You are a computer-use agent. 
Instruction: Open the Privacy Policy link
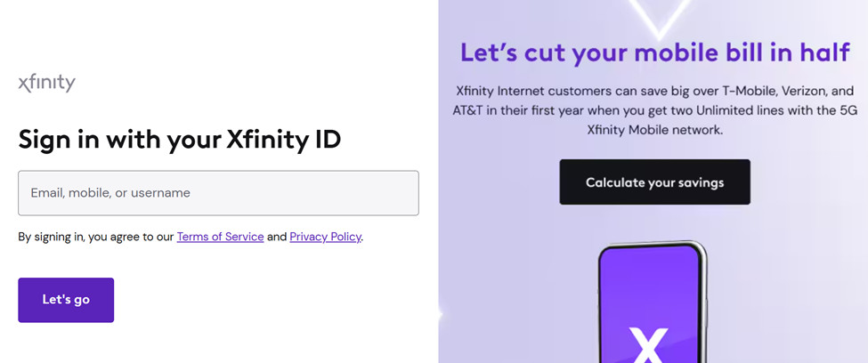tap(325, 237)
